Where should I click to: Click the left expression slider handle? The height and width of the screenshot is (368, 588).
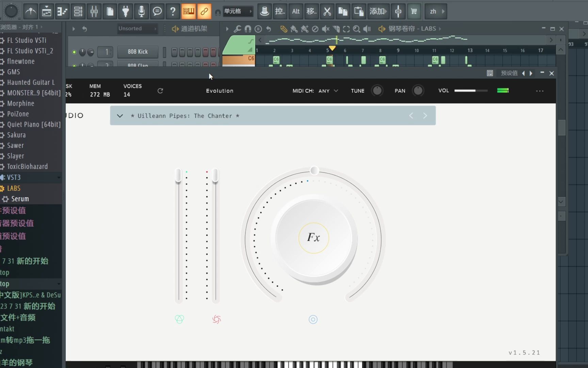click(x=178, y=176)
